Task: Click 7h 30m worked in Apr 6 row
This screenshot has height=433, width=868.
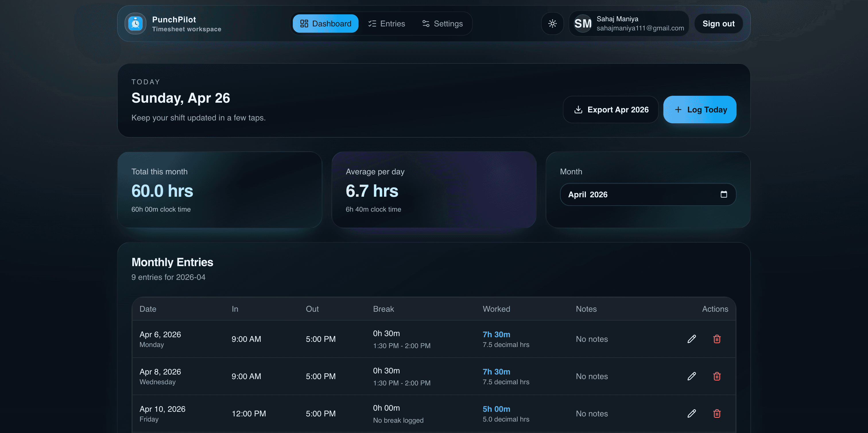Action: pyautogui.click(x=496, y=335)
